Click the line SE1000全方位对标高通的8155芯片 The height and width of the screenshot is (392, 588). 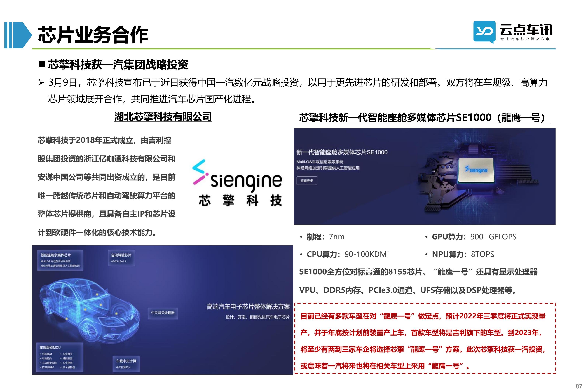(x=363, y=272)
